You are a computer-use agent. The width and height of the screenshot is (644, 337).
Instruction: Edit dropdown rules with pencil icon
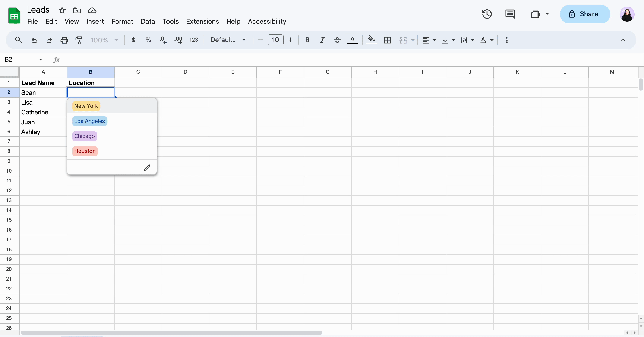tap(147, 167)
